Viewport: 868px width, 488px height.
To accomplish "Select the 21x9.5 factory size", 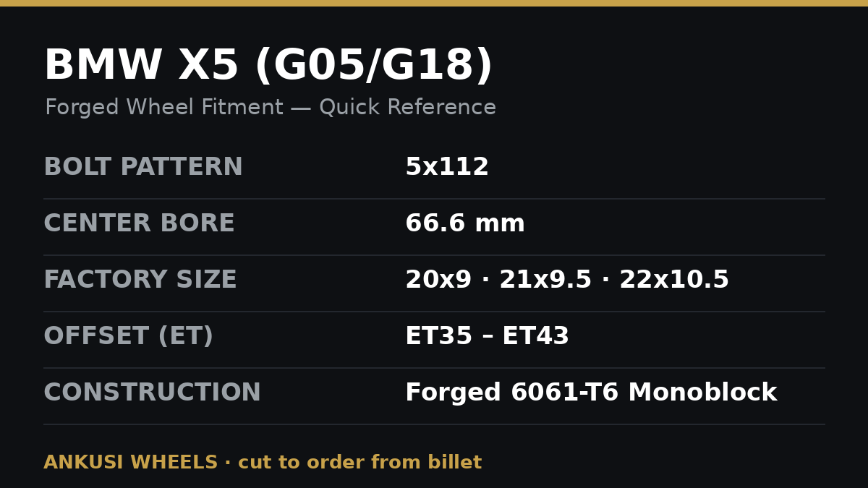I will point(545,281).
